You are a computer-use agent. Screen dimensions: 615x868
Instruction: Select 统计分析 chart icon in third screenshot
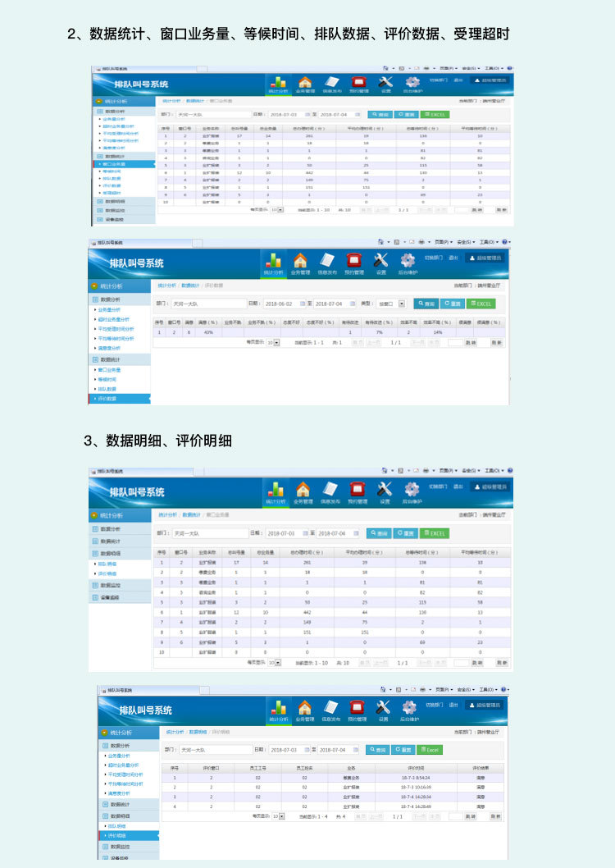click(276, 493)
